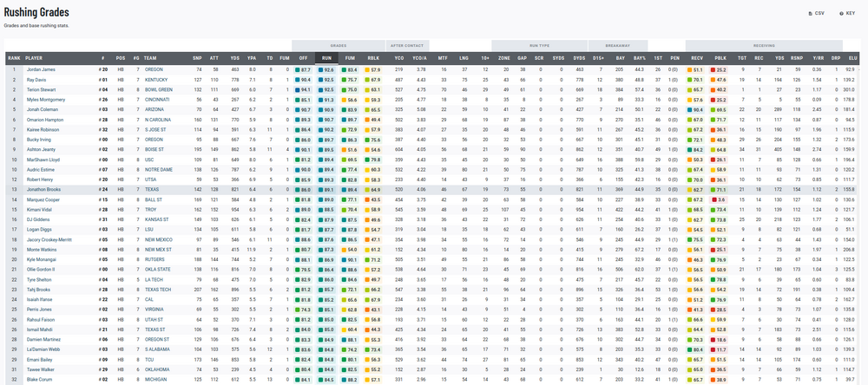
Task: Download table using the CSV icon
Action: (x=815, y=13)
